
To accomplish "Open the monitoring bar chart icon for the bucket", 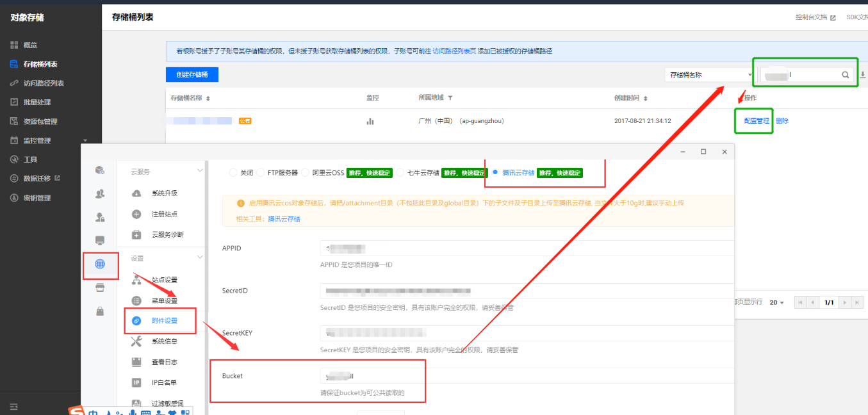I will click(x=370, y=121).
